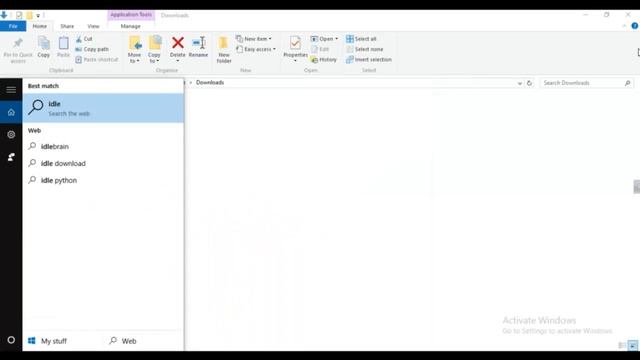Viewport: 640px width, 360px height.
Task: Click the Properties checkmark icon
Action: (x=295, y=43)
